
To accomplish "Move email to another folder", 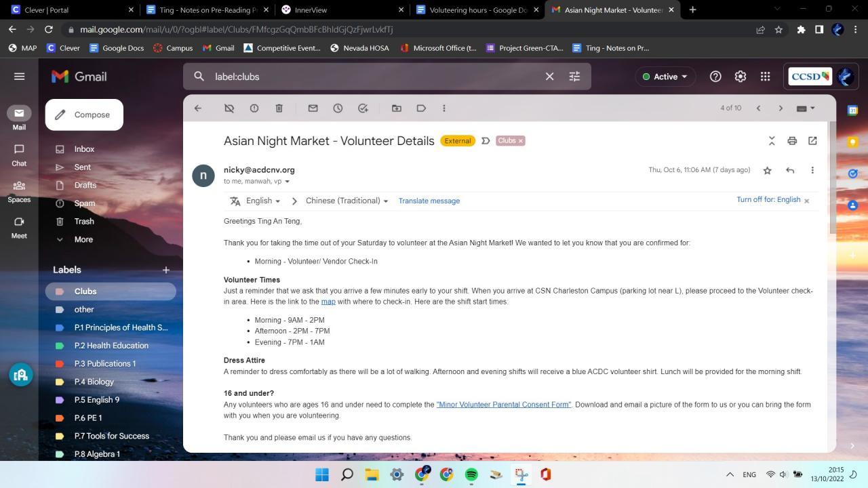I will 397,108.
